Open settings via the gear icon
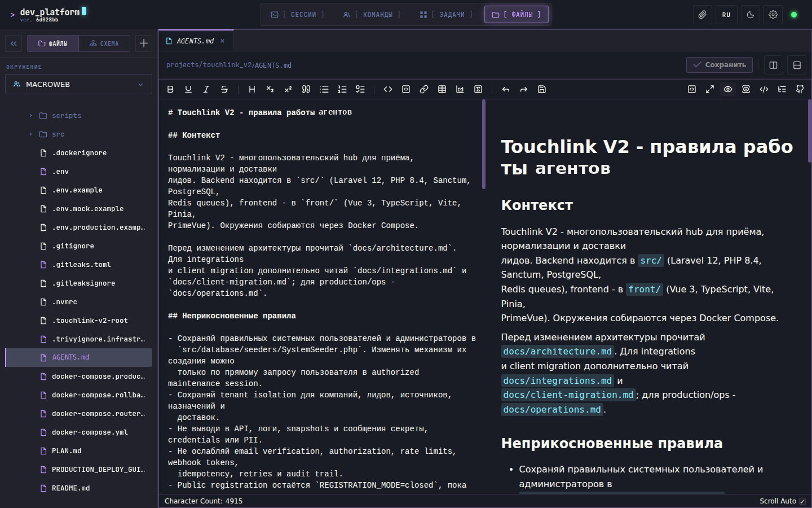Image resolution: width=812 pixels, height=508 pixels. point(773,15)
